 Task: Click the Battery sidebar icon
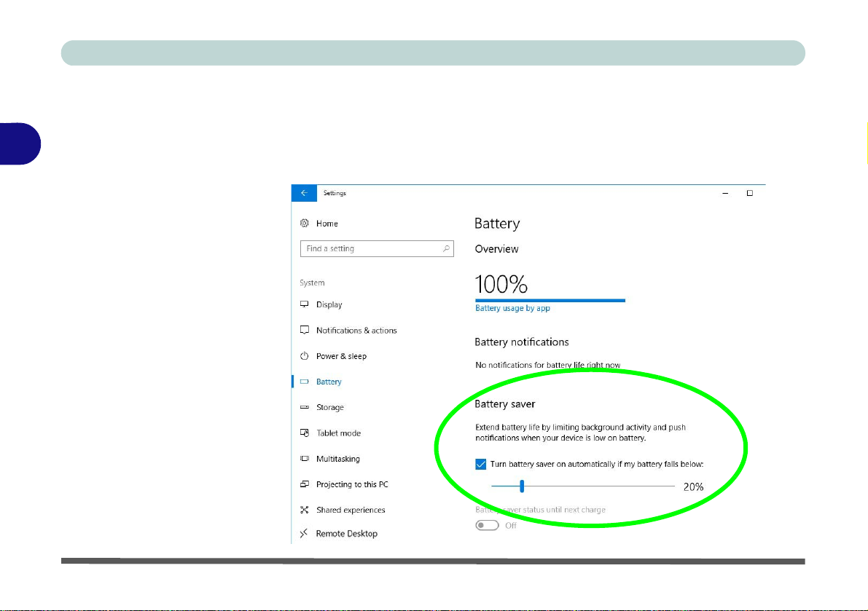(305, 382)
